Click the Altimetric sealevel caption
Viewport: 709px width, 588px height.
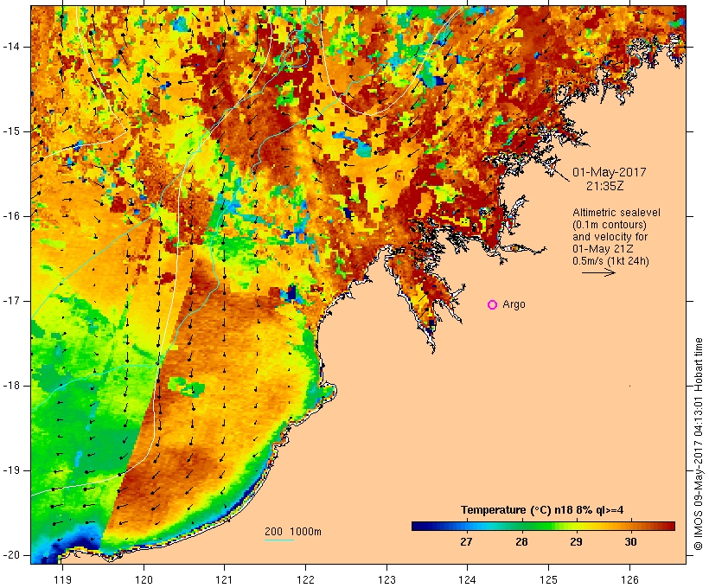point(616,213)
